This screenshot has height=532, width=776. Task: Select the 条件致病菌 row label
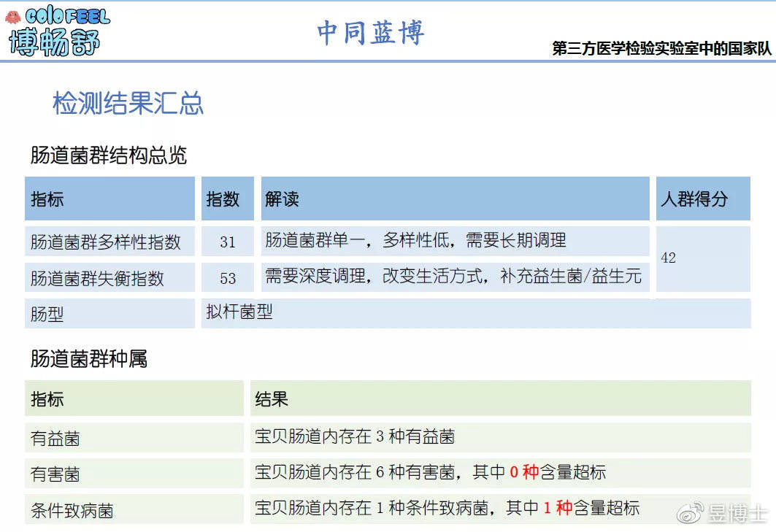134,509
